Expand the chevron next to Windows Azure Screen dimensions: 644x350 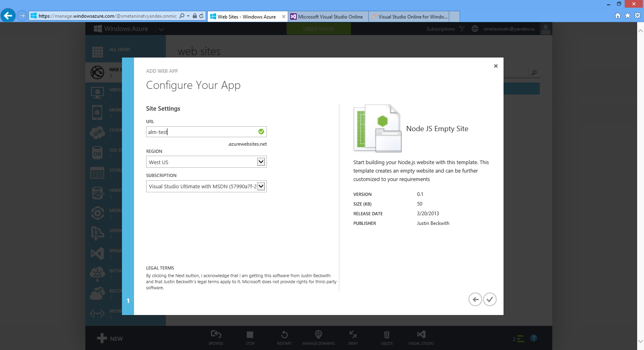[161, 29]
